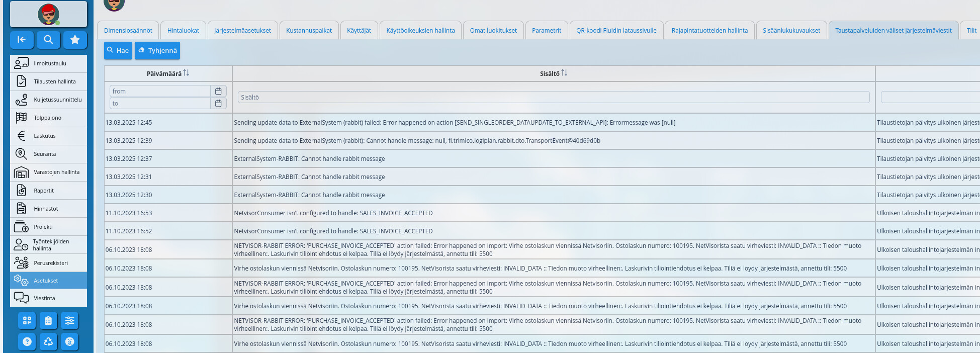
Task: Switch to the Käyttäjät tab
Action: point(359,31)
